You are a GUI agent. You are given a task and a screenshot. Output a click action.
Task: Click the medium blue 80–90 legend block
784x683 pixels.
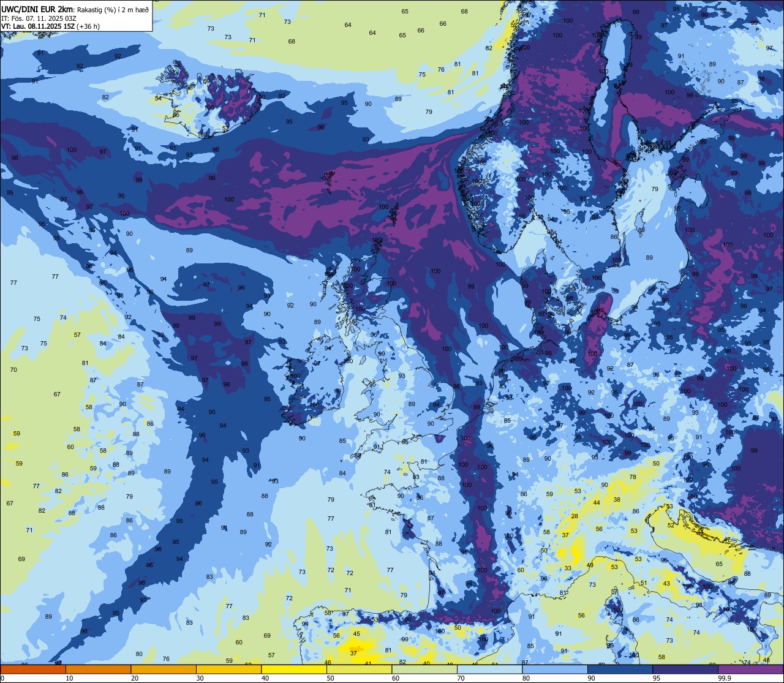click(x=555, y=669)
